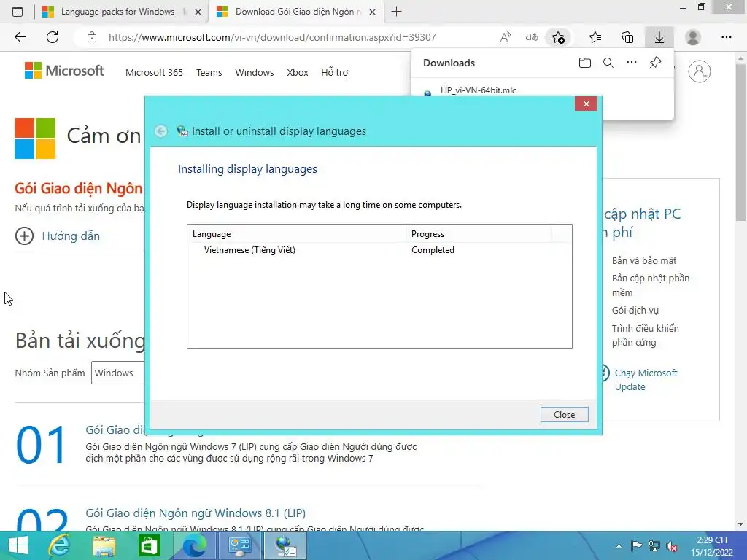Click the muted volume tray icon
747x560 pixels.
pyautogui.click(x=672, y=546)
